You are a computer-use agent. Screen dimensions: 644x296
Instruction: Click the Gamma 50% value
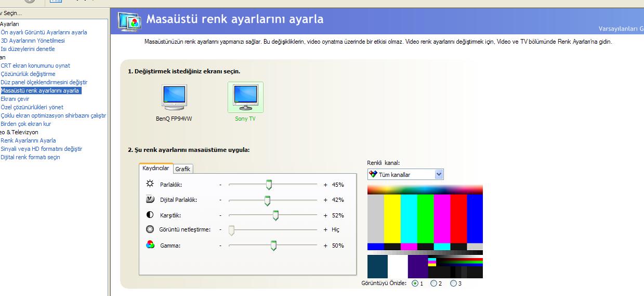point(338,246)
